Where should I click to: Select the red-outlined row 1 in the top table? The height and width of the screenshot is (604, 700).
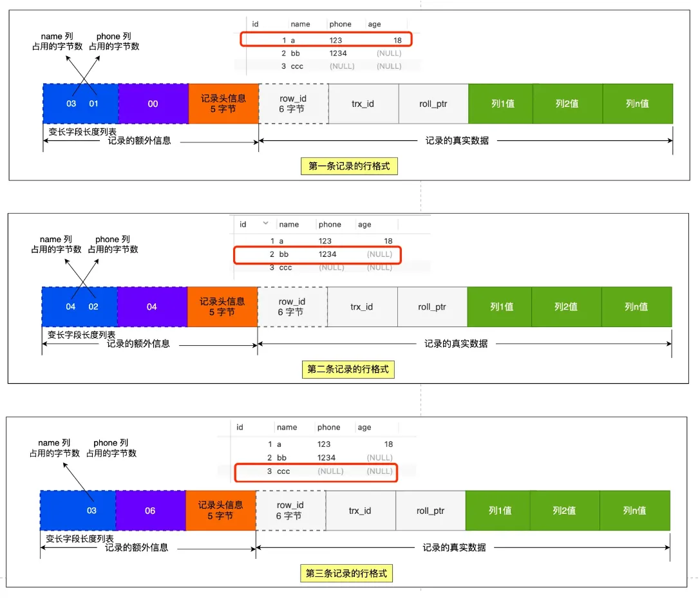326,40
